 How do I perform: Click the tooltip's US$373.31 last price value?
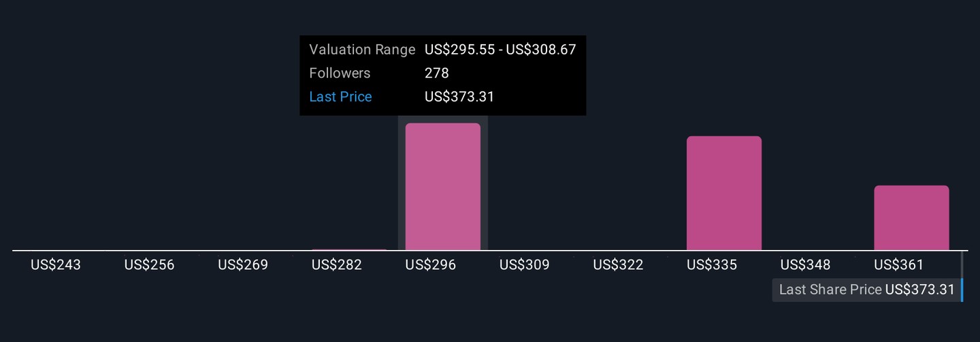tap(459, 97)
